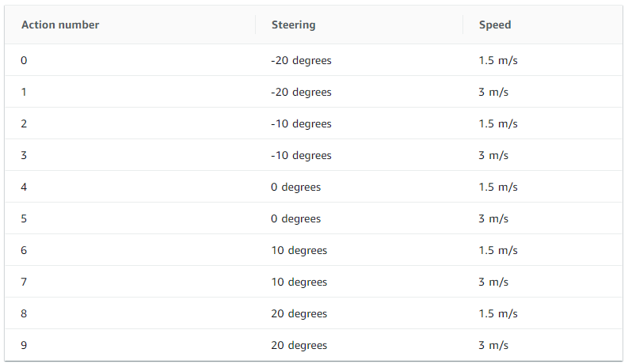Screen dimensions: 628x364
Task: Select 3 m/s speed in action 5
Action: (x=493, y=218)
